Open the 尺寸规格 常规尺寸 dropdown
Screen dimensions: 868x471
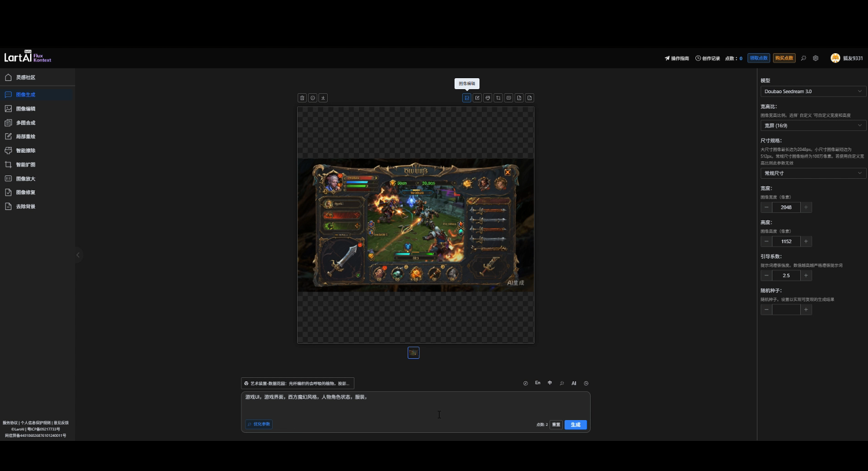click(813, 173)
